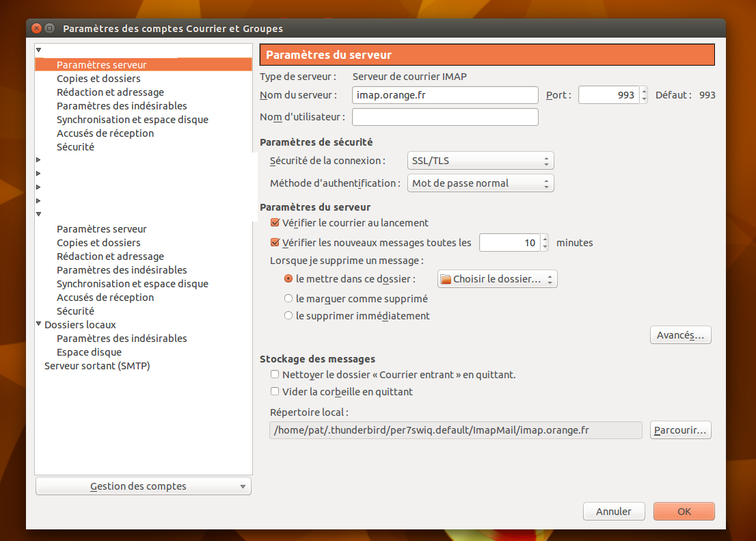Click 'Parcourir…' to browse local directory
The image size is (756, 541).
[680, 430]
